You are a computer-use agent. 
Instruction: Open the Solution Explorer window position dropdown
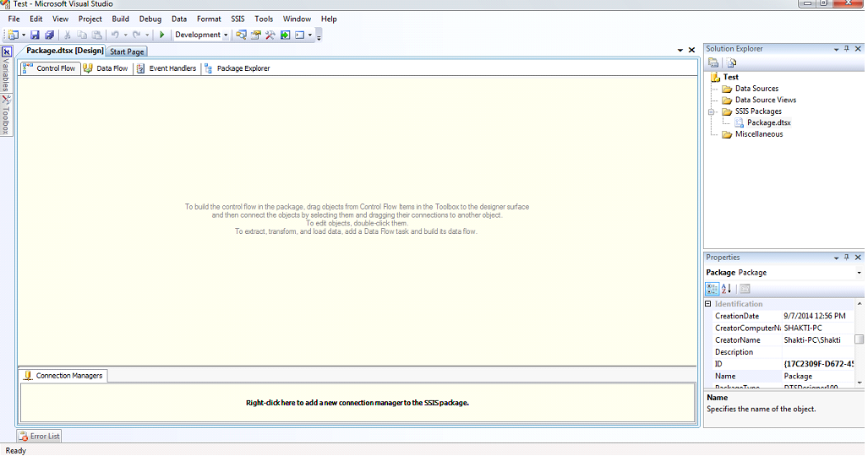[837, 49]
